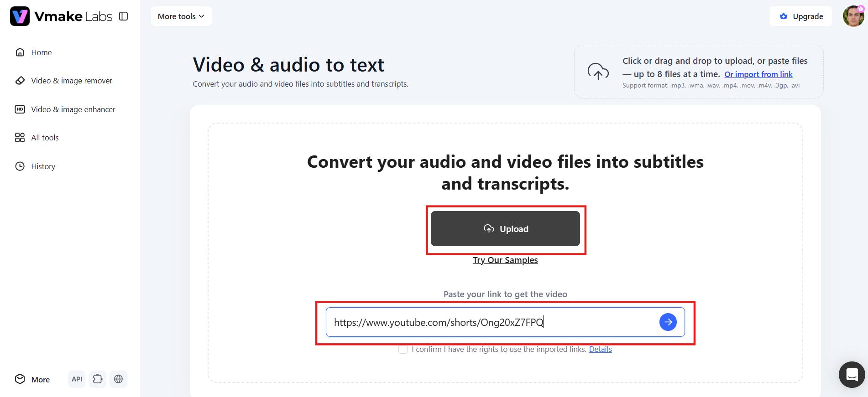The height and width of the screenshot is (397, 868).
Task: Click the API icon button
Action: [x=77, y=379]
